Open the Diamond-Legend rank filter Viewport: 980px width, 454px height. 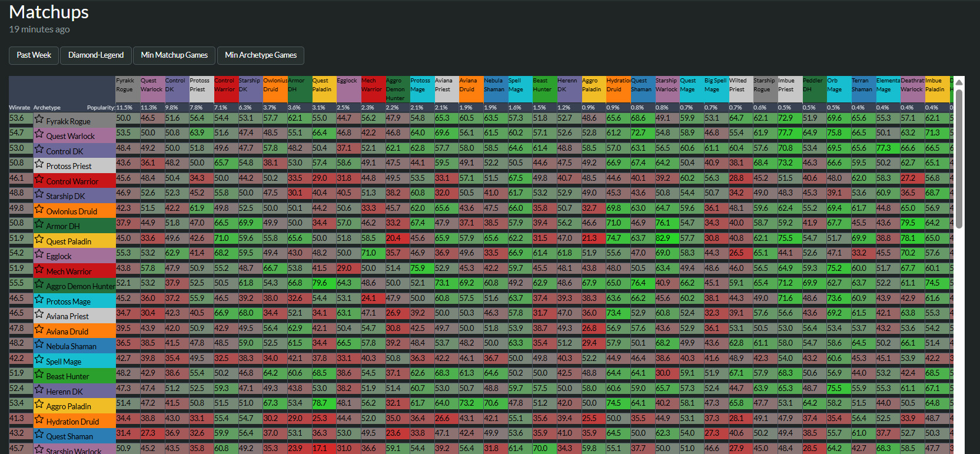point(96,55)
